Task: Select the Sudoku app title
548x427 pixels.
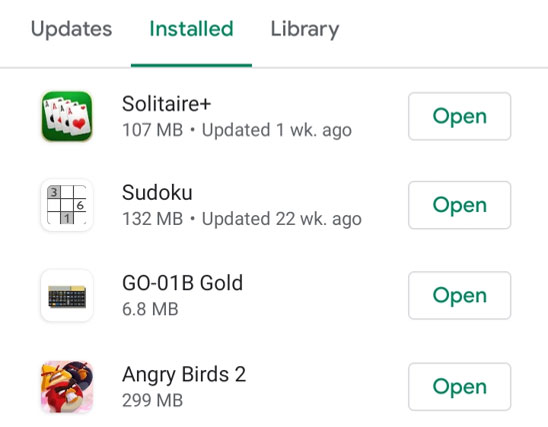Action: click(x=157, y=193)
